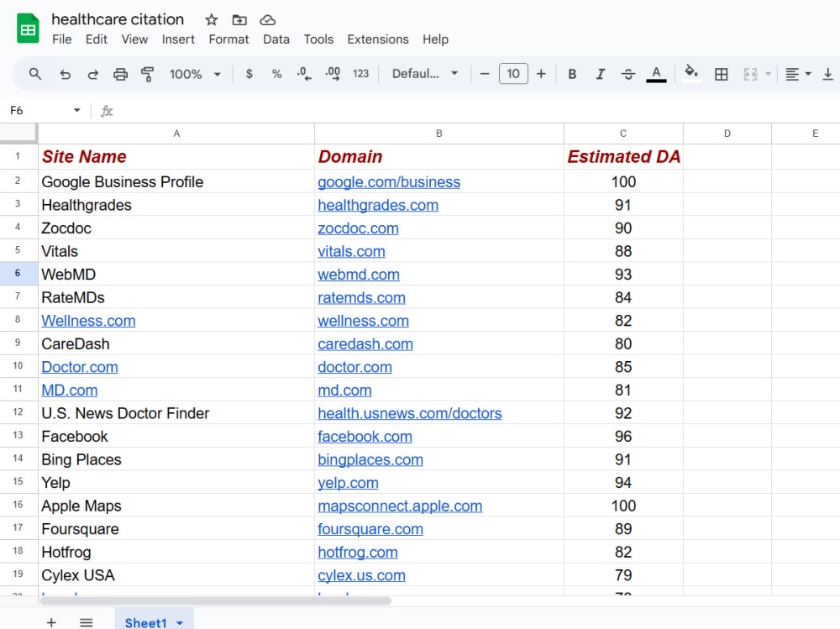
Task: Open the health.usnews.com/doctors link
Action: click(x=409, y=414)
